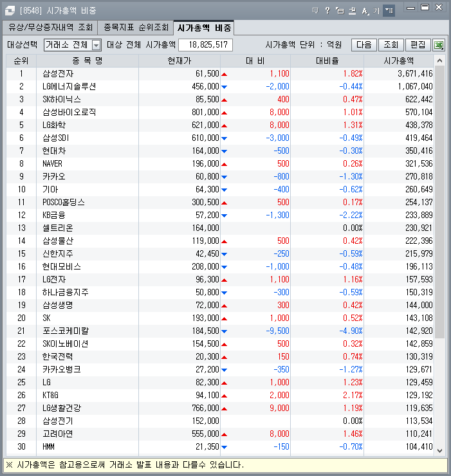Click the 종목명 column header
The height and width of the screenshot is (476, 451).
[x=87, y=61]
